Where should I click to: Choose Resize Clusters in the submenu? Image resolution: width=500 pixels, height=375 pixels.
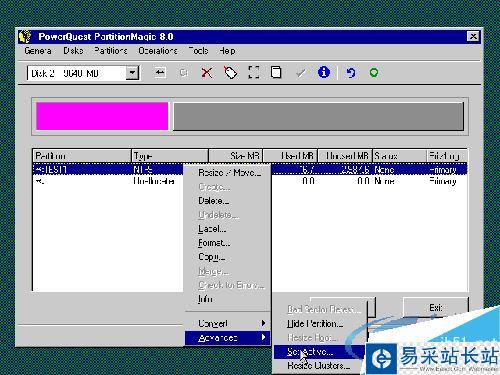click(x=319, y=366)
